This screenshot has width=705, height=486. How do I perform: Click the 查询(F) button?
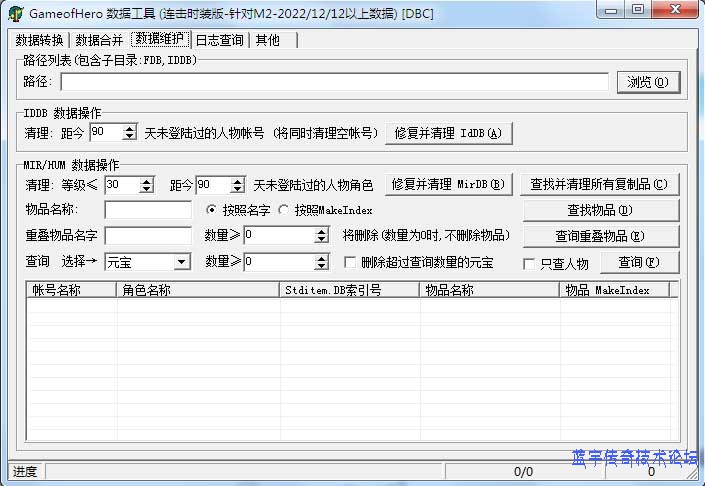(639, 262)
